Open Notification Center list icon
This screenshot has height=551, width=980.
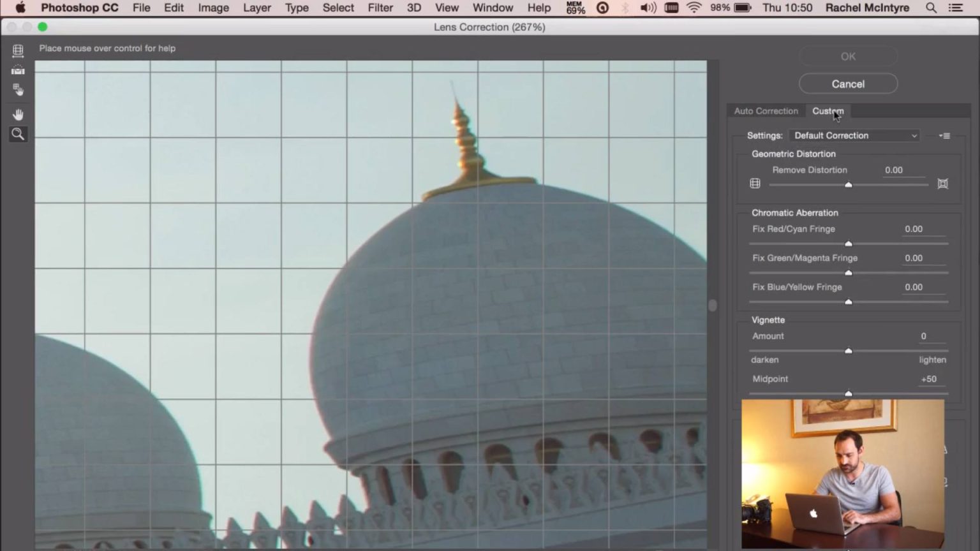956,8
